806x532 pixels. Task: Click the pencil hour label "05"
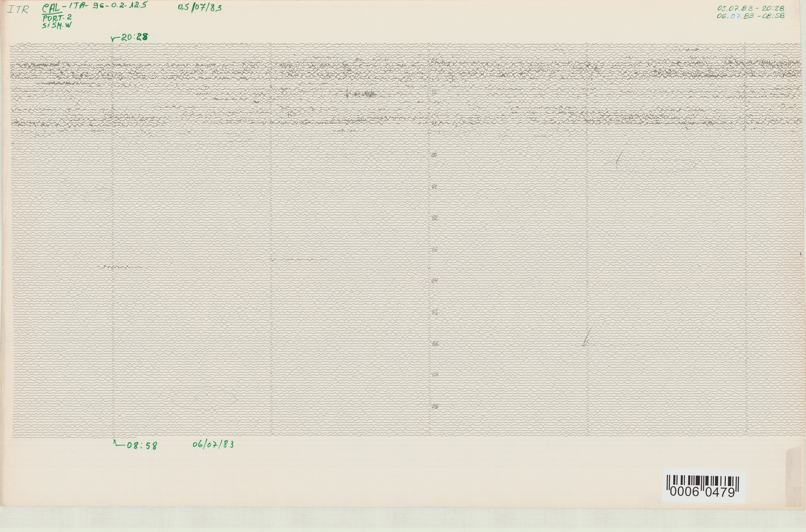pyautogui.click(x=435, y=312)
